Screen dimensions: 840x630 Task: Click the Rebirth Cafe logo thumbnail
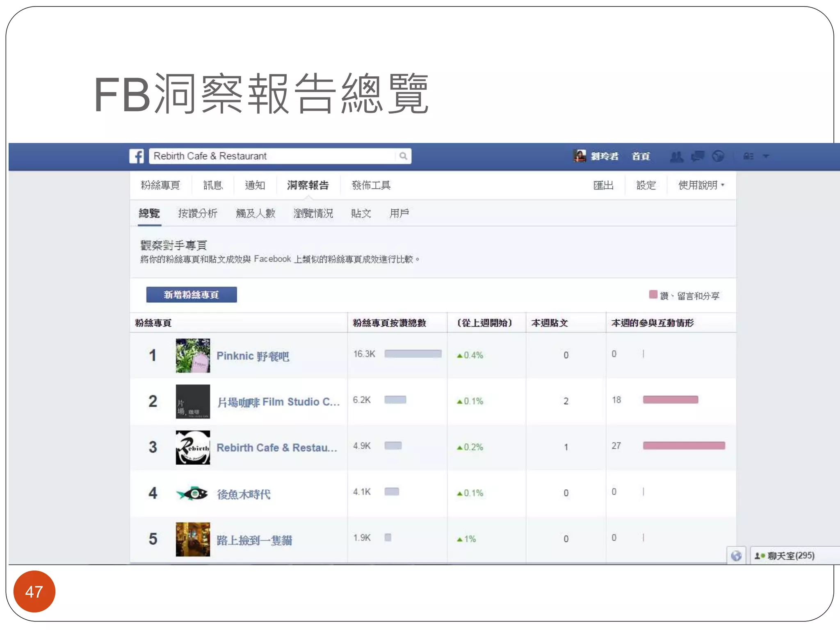click(x=193, y=447)
